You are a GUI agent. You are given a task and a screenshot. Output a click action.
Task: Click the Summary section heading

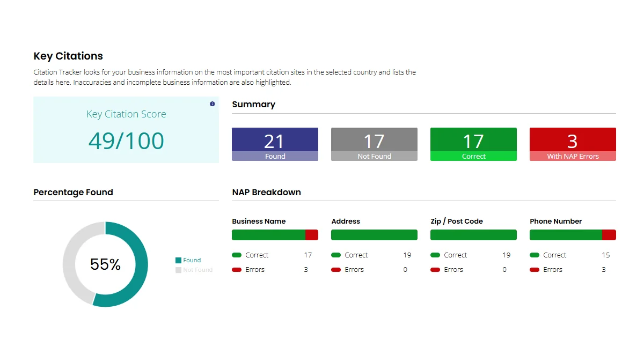(x=253, y=104)
